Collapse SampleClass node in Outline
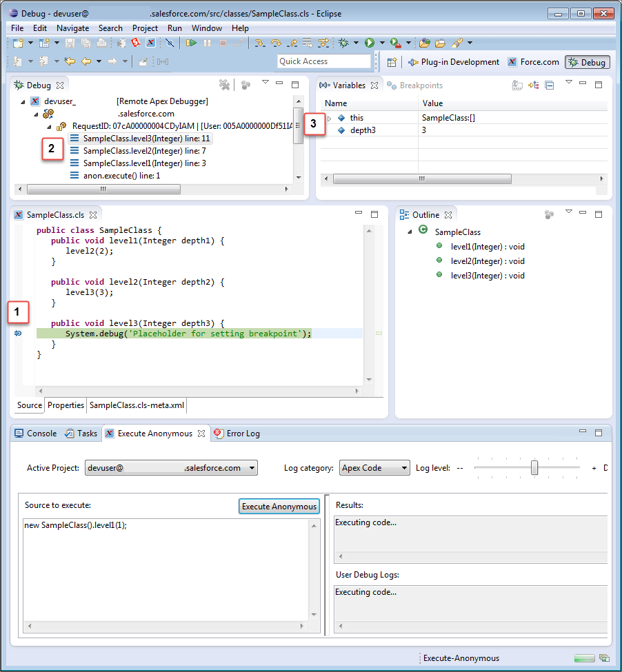 click(x=410, y=232)
